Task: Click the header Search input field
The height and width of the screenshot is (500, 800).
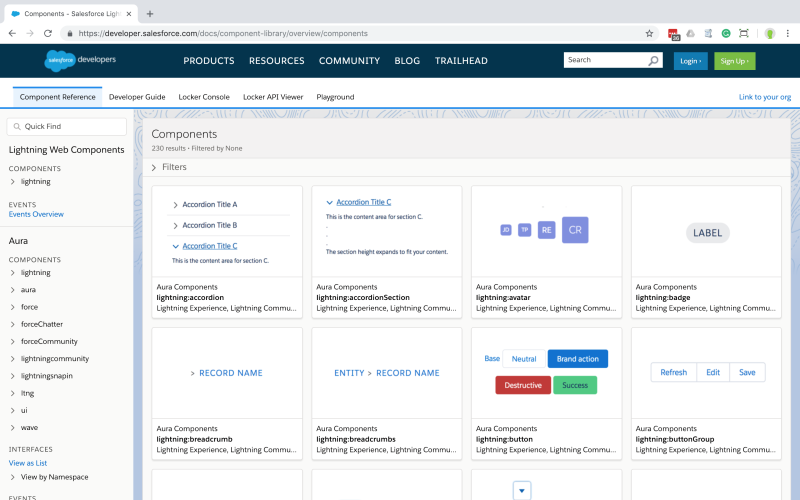Action: (x=606, y=60)
